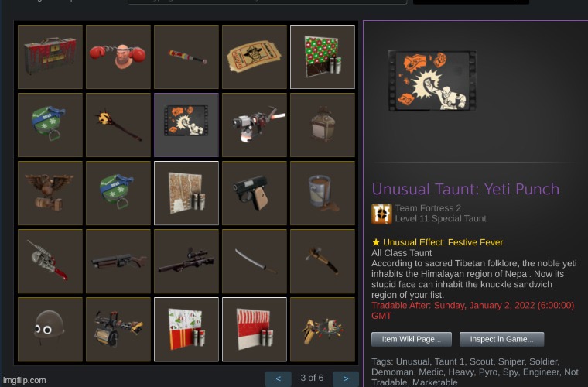
Task: Select the blood-stained gray case item
Action: [x=50, y=57]
